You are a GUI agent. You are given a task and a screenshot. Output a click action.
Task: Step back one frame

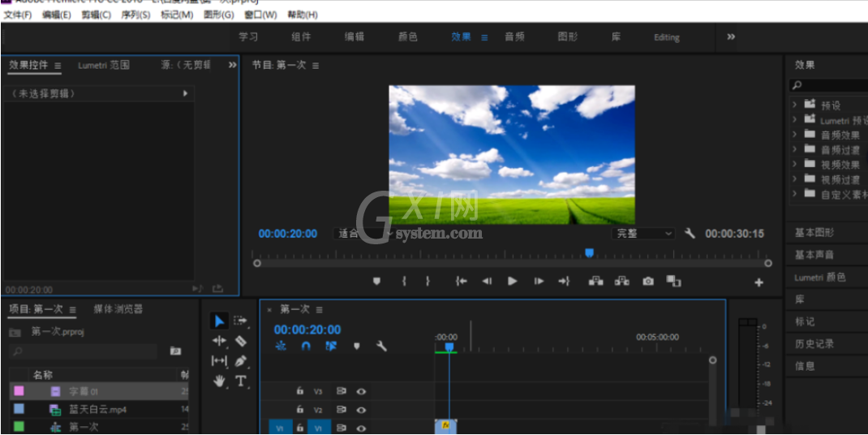click(x=487, y=281)
